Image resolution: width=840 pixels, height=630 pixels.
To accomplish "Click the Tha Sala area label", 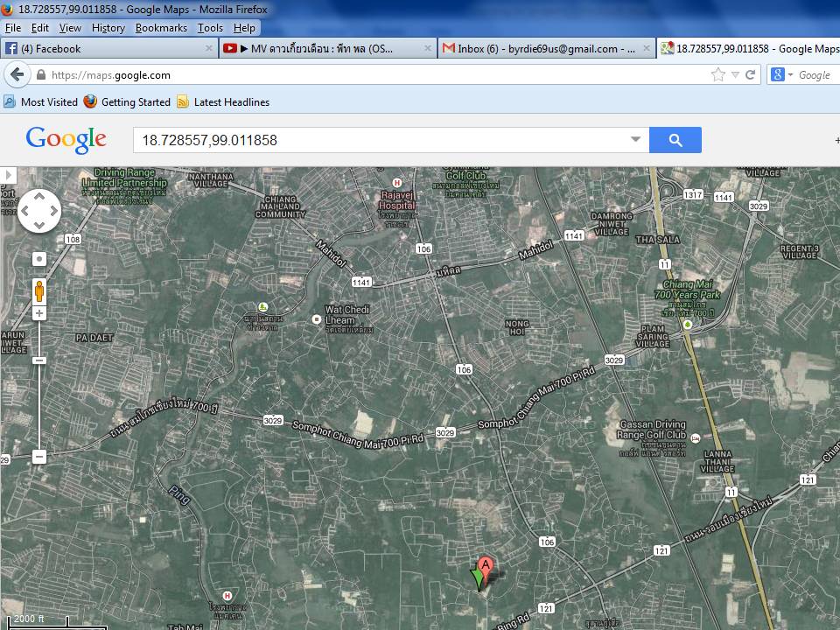I will coord(658,240).
